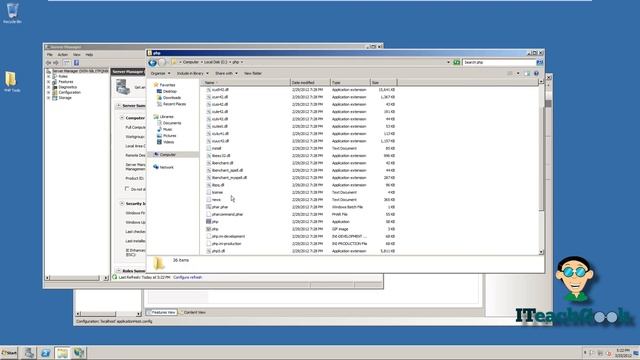Click Server Manager forward arrow icon
This screenshot has height=360, width=640.
(x=56, y=63)
